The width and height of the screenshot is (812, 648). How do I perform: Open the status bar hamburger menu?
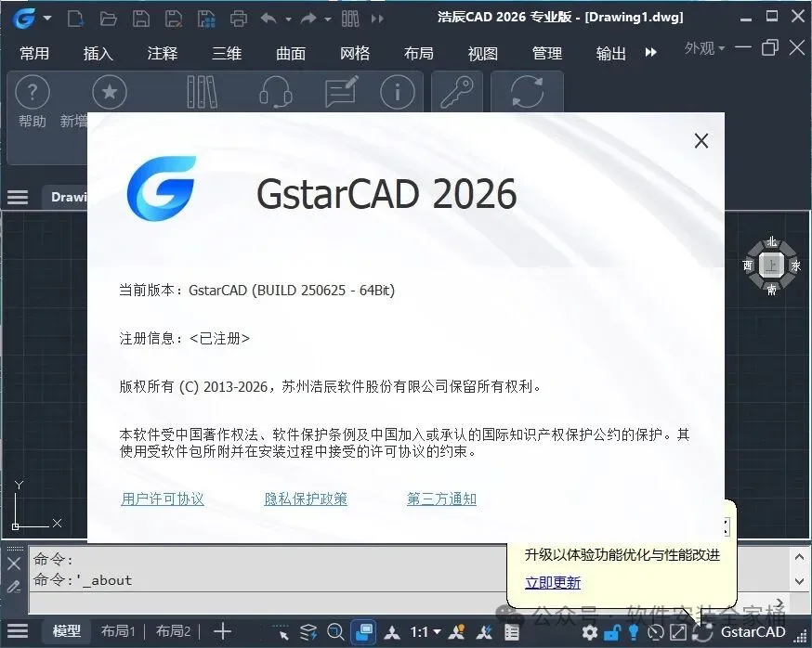click(x=17, y=631)
